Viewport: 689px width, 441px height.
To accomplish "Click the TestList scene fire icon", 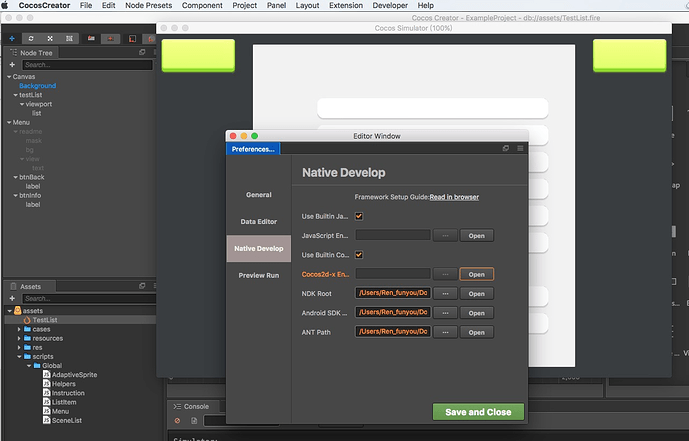I will [x=27, y=320].
